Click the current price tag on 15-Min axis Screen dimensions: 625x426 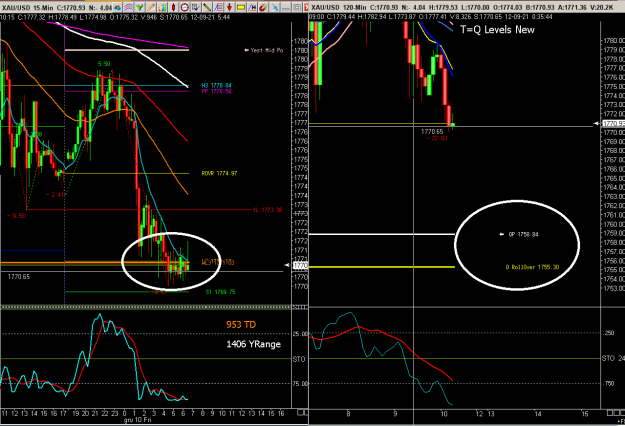(301, 265)
